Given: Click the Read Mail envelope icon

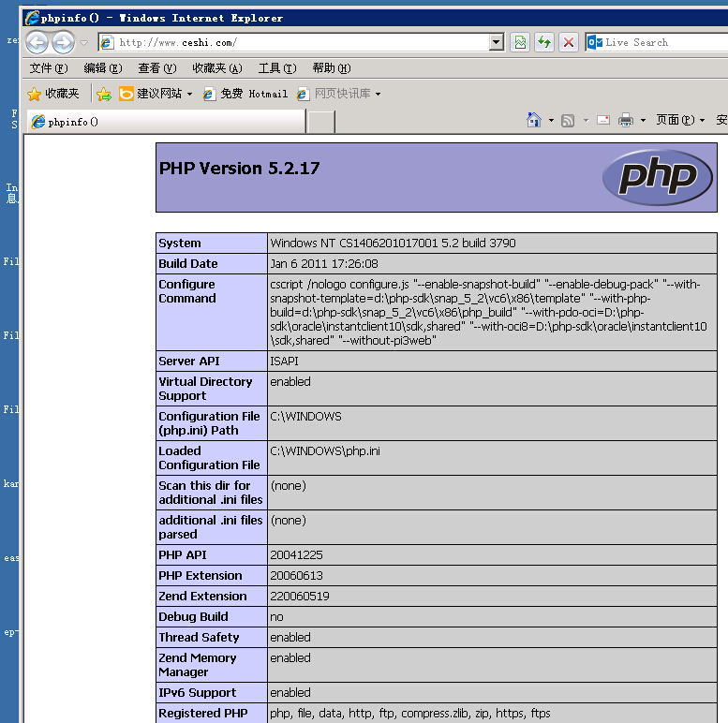Looking at the screenshot, I should (602, 120).
